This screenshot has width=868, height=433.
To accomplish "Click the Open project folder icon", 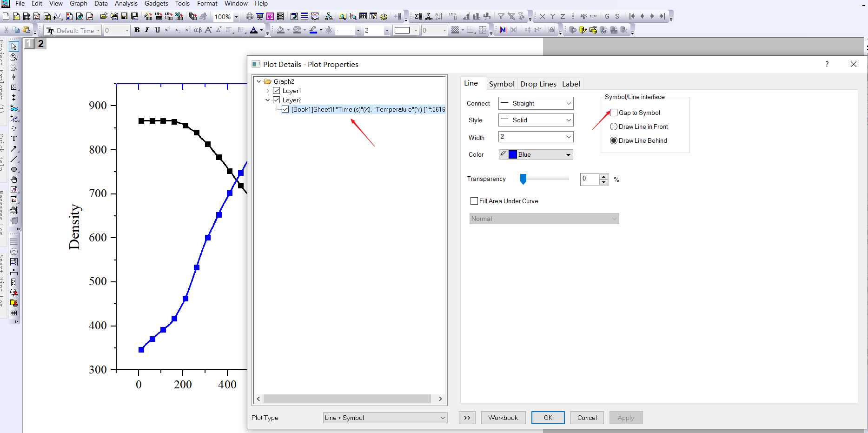I will point(104,16).
